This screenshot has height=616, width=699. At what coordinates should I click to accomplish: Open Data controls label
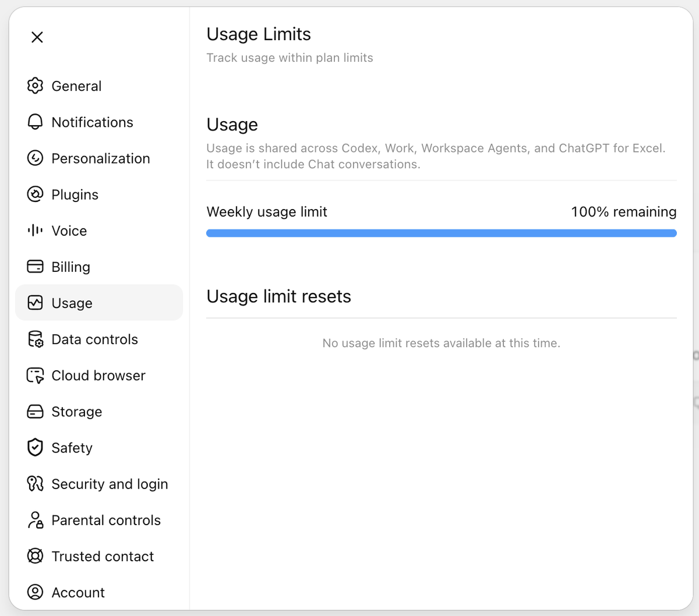[94, 339]
